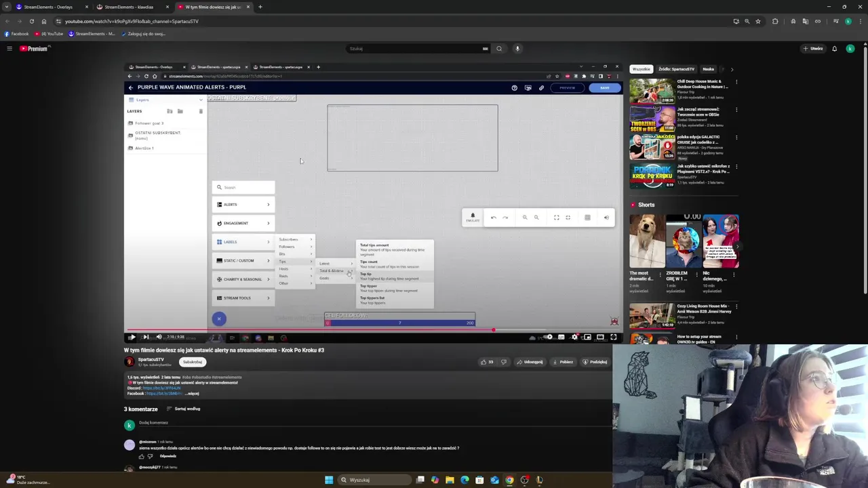
Task: Expand description with '...więcej'
Action: [192, 394]
